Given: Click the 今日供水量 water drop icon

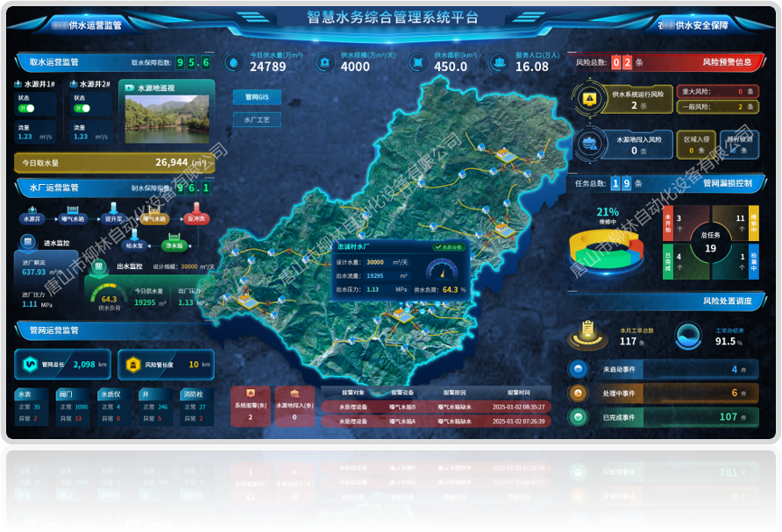Looking at the screenshot, I should coord(233,63).
